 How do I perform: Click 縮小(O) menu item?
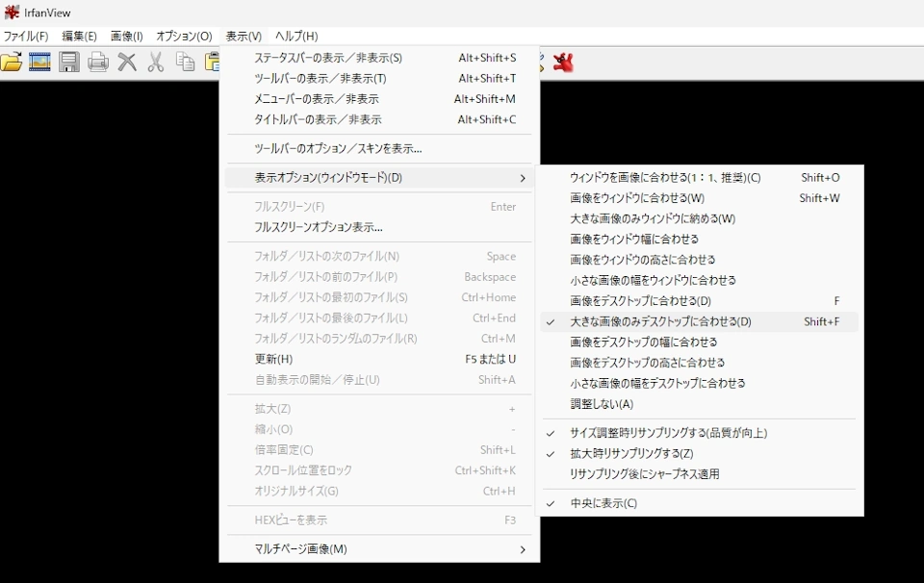(x=379, y=429)
